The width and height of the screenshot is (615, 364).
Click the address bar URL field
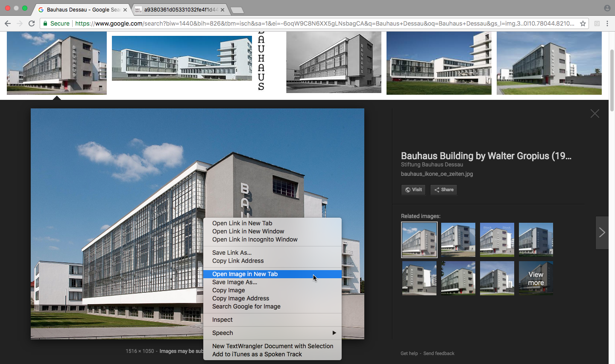(x=325, y=23)
